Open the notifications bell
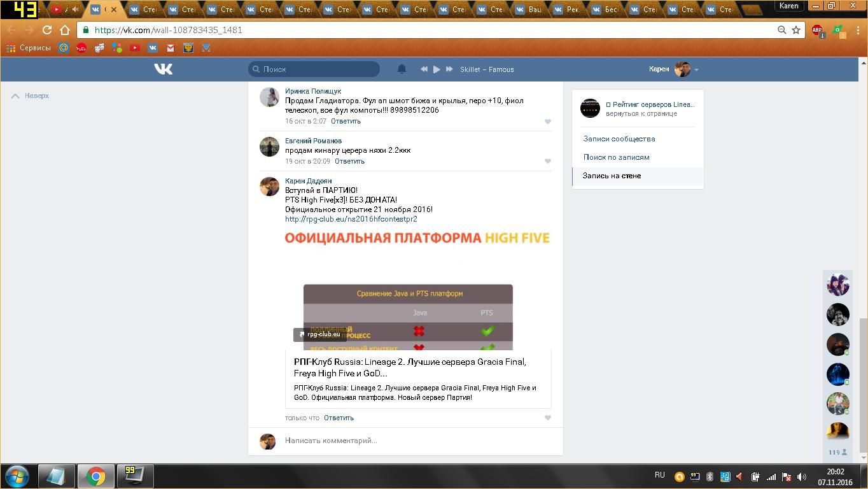The width and height of the screenshot is (868, 489). click(402, 69)
